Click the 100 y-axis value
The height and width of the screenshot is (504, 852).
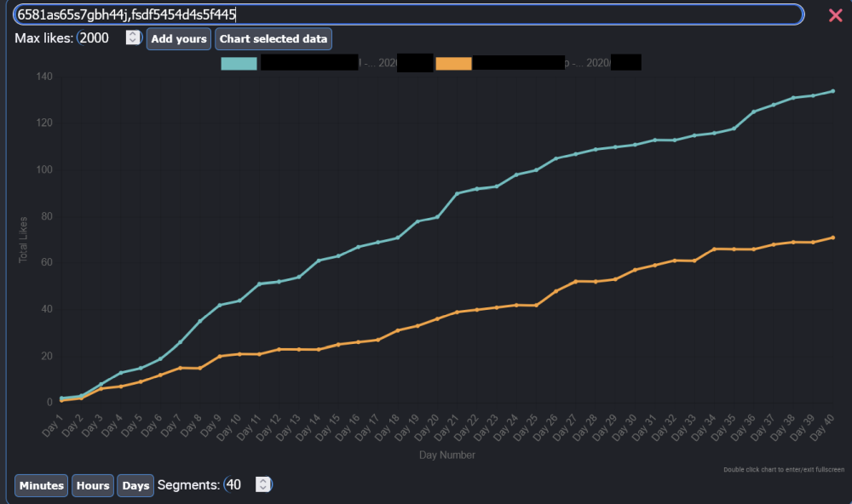coord(44,169)
